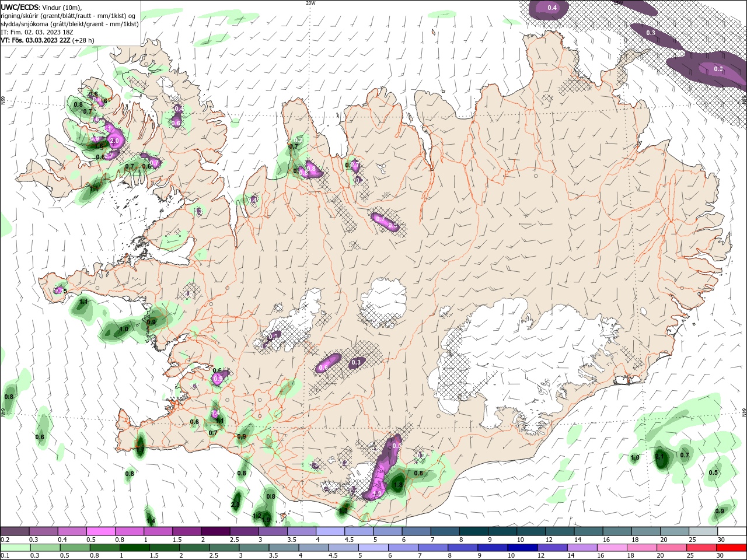The image size is (747, 560).
Task: Pick the grey-purple 0.2 snow legend swatch
Action: [15, 531]
